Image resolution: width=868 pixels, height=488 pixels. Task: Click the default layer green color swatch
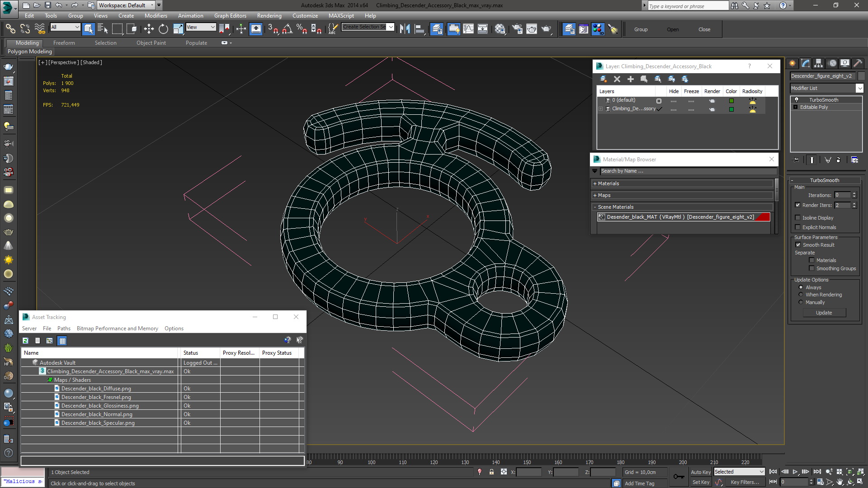coord(731,101)
